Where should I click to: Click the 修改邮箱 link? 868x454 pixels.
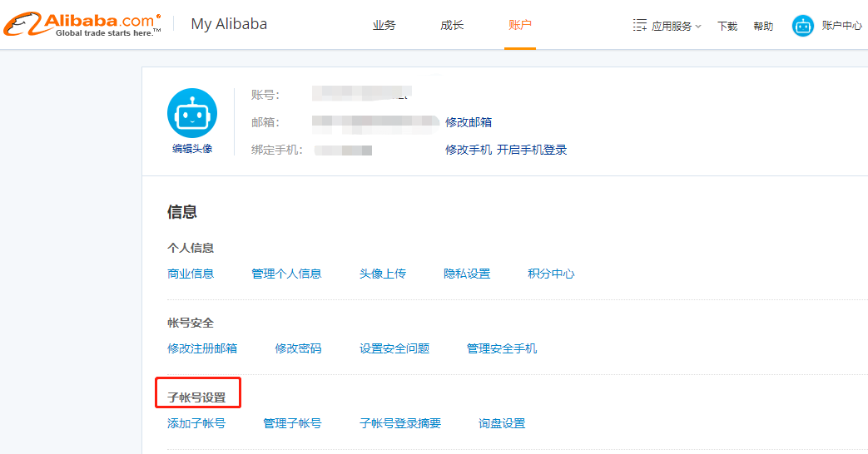(469, 122)
